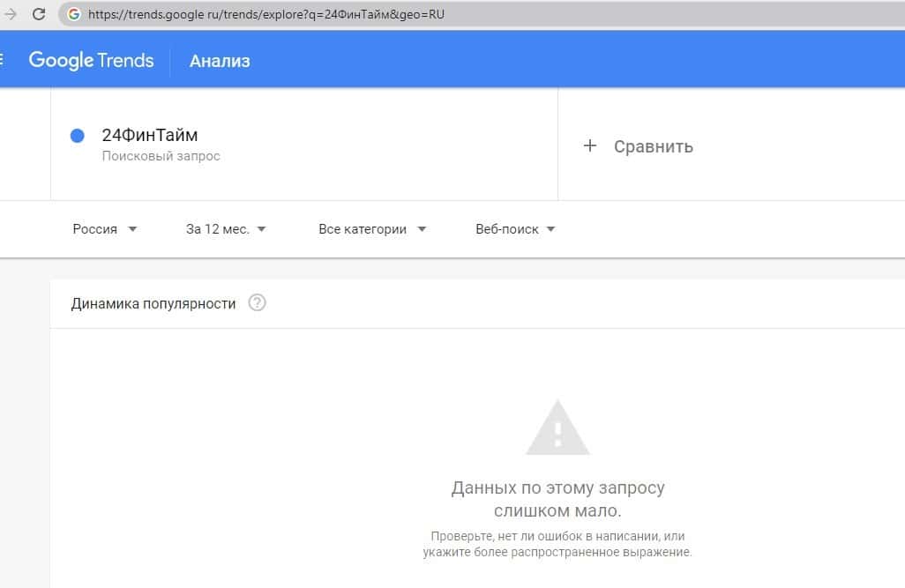905x588 pixels.
Task: Reload the current page
Action: click(39, 14)
